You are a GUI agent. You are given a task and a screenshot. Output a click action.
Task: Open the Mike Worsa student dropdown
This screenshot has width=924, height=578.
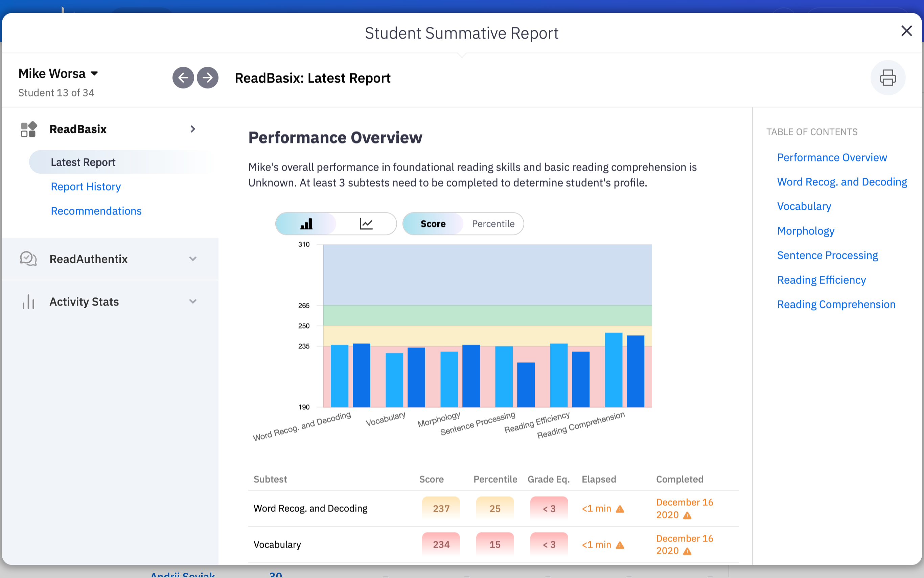click(x=58, y=73)
